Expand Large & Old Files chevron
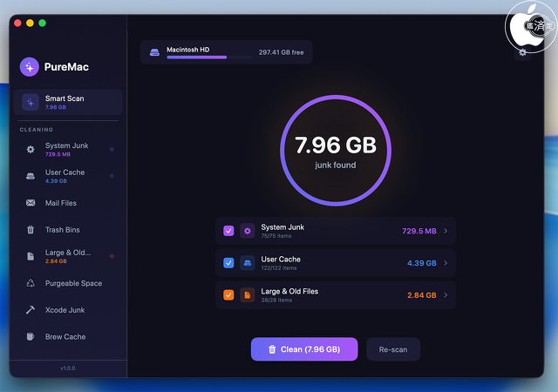This screenshot has width=558, height=392. click(x=446, y=294)
